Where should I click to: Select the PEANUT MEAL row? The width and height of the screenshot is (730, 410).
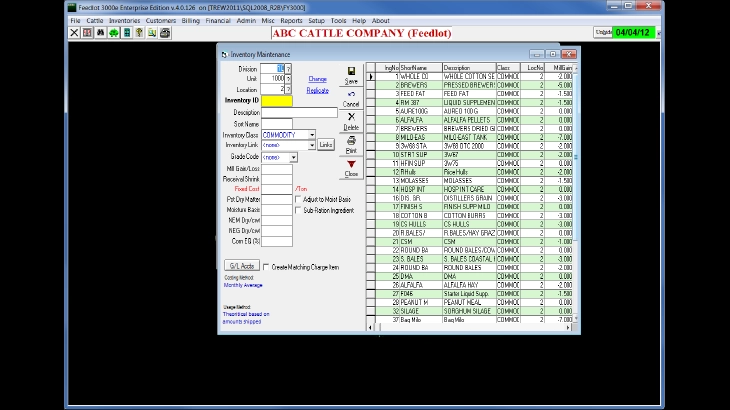point(474,302)
